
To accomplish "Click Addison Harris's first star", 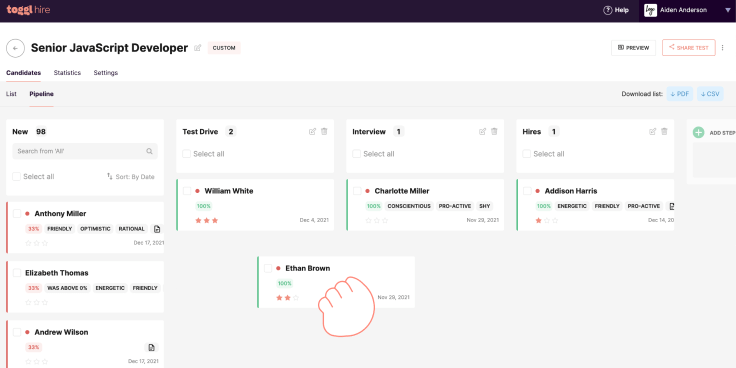I will (x=538, y=220).
